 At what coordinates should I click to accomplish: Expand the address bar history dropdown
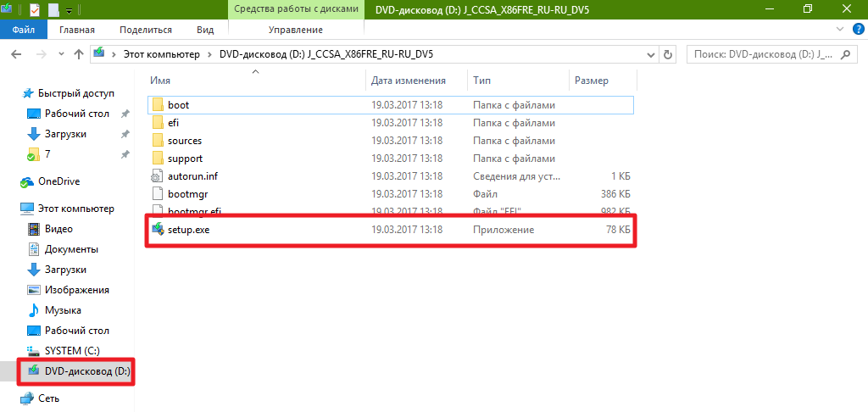(648, 54)
